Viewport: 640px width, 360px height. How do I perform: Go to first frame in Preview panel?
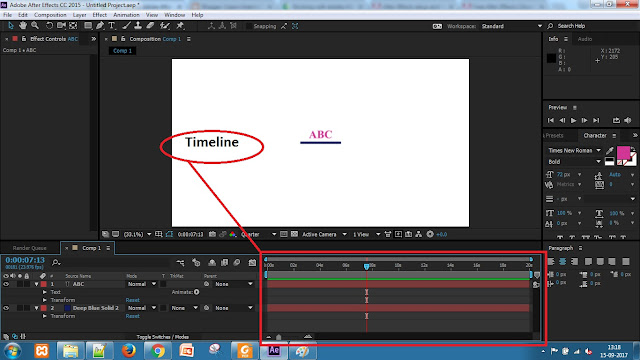pos(551,120)
